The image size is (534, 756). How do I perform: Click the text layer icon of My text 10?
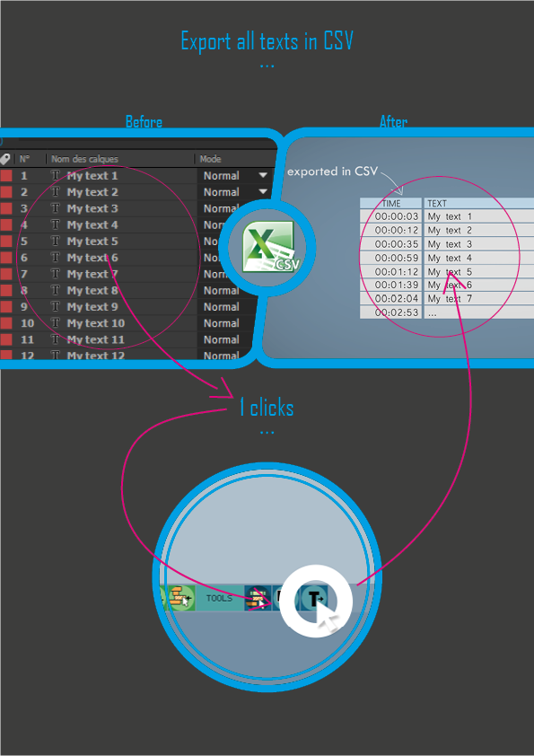coord(56,322)
